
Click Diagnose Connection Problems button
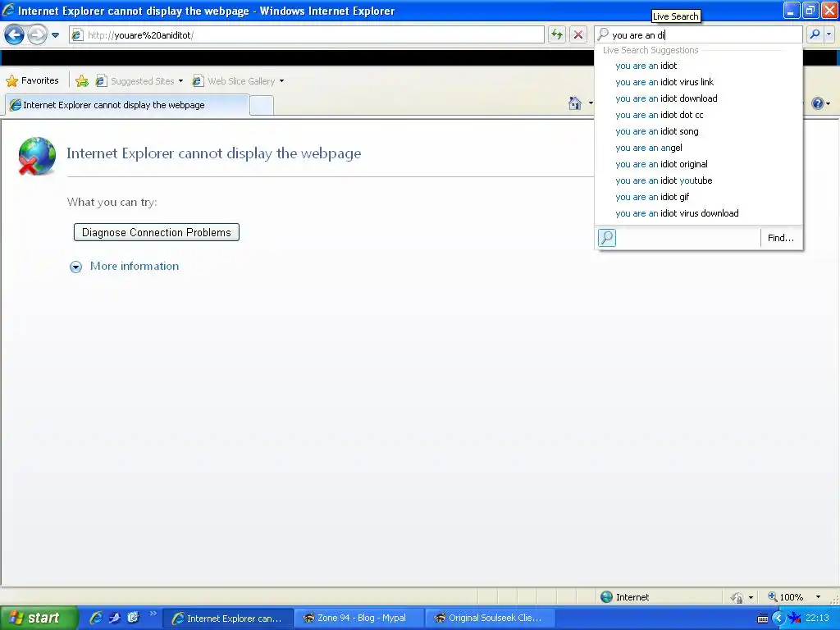157,232
